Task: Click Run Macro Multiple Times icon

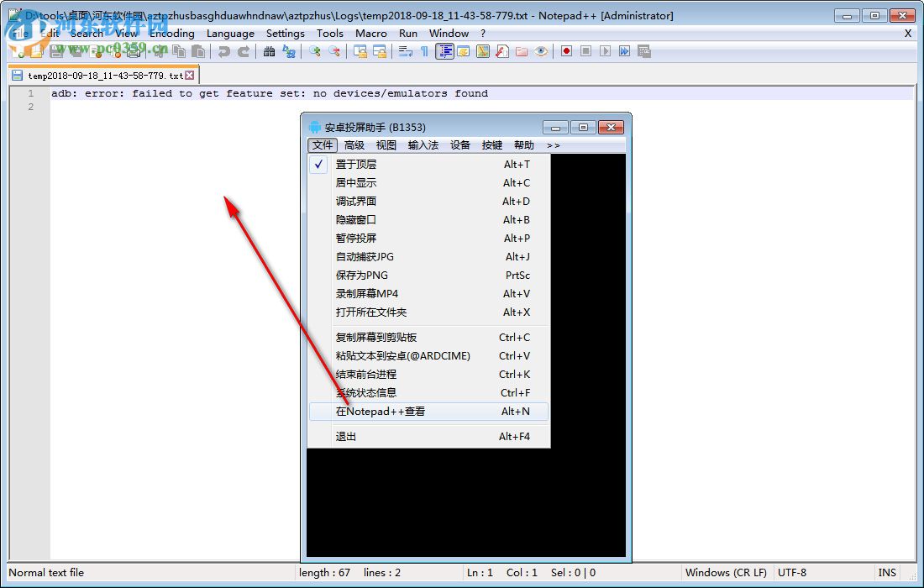Action: [x=625, y=51]
